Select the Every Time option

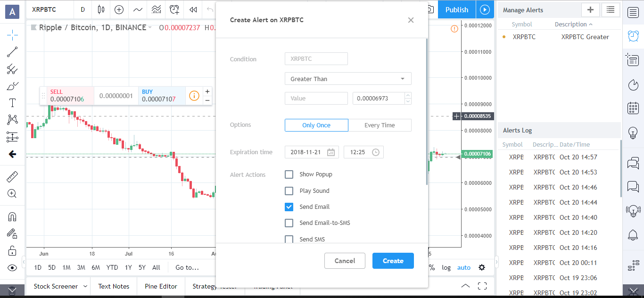380,125
